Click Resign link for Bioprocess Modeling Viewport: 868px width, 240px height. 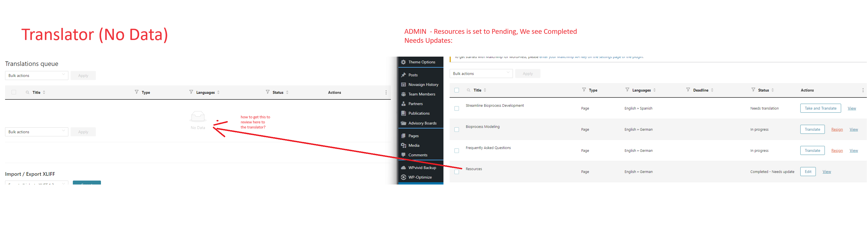(837, 130)
